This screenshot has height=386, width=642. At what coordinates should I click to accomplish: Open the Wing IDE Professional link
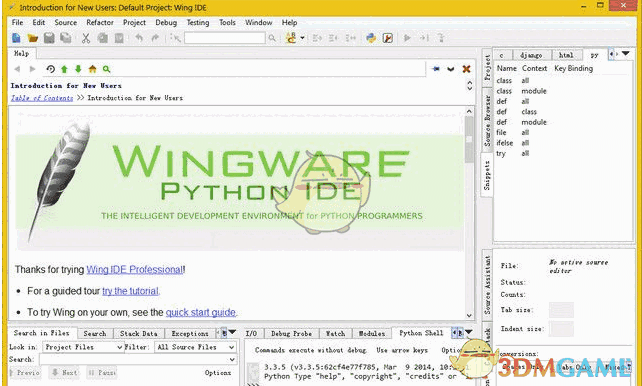(135, 270)
